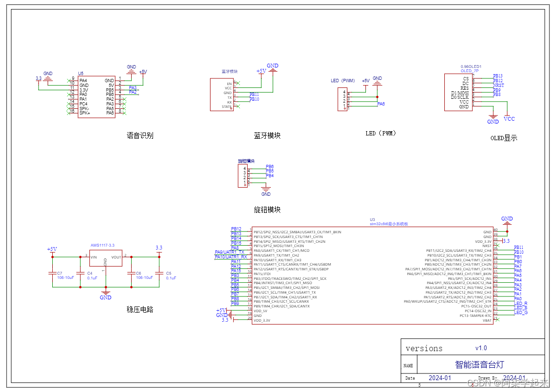Click the 语音识别 section caption

140,135
